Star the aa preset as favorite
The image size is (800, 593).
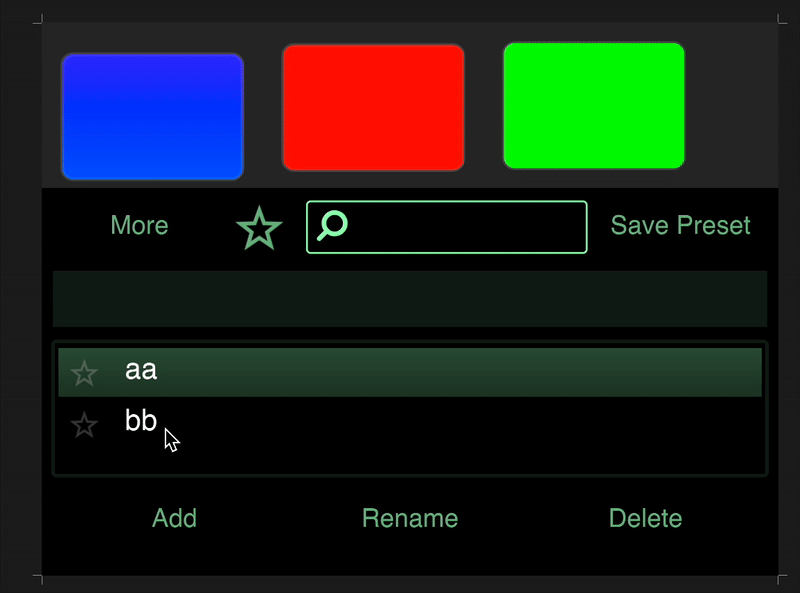[85, 374]
